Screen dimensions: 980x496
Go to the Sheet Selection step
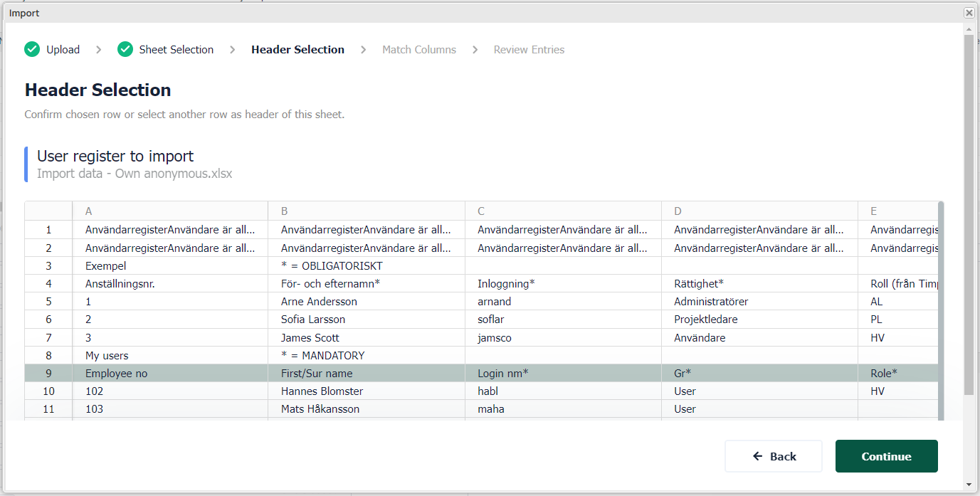coord(176,50)
